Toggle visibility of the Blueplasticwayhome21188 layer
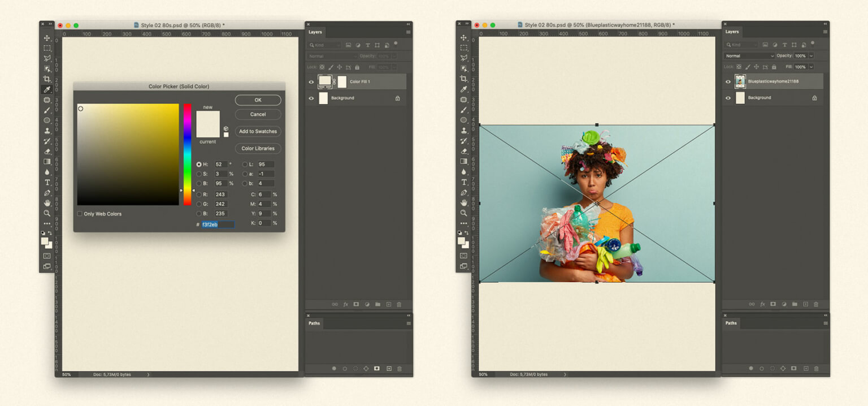This screenshot has width=868, height=406. (x=728, y=81)
